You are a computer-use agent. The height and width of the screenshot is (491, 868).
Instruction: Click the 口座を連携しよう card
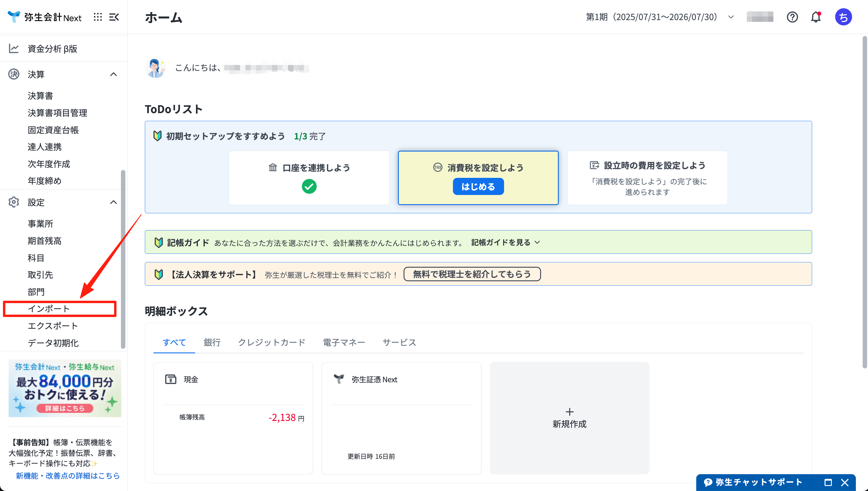tap(309, 178)
